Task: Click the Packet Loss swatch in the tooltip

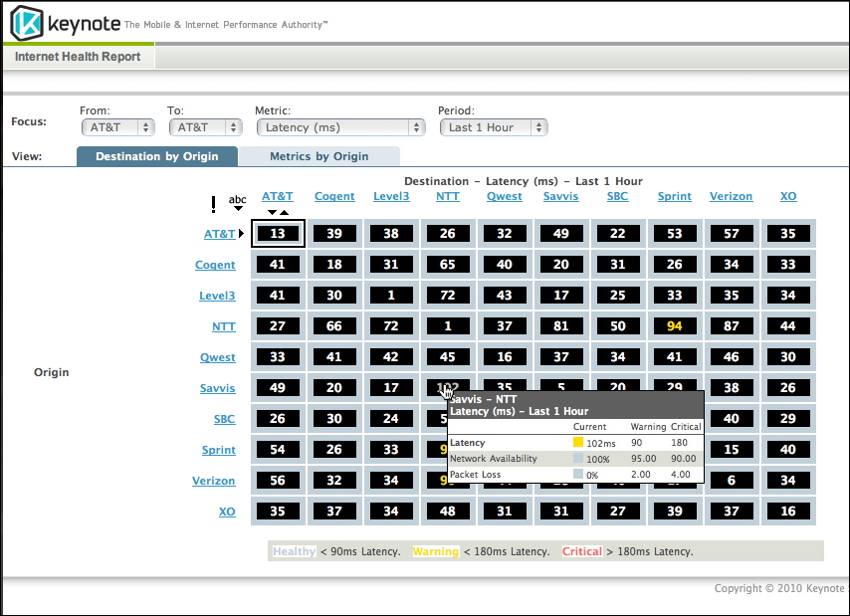Action: pos(578,474)
